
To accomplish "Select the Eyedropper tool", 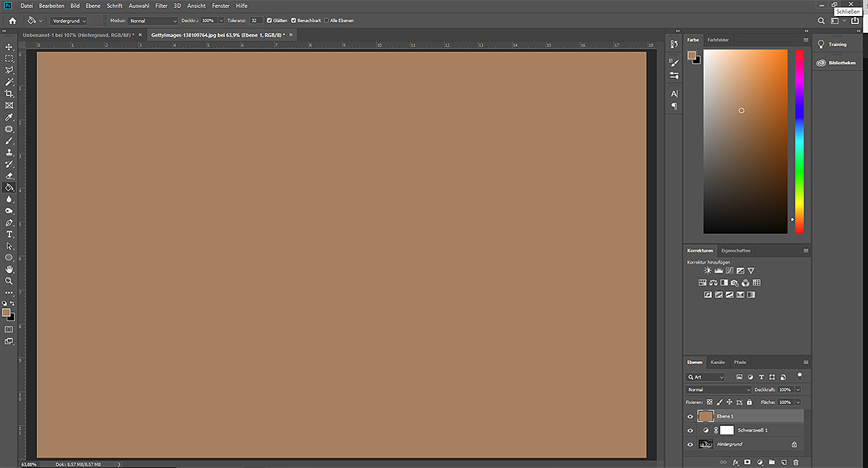I will click(x=9, y=117).
